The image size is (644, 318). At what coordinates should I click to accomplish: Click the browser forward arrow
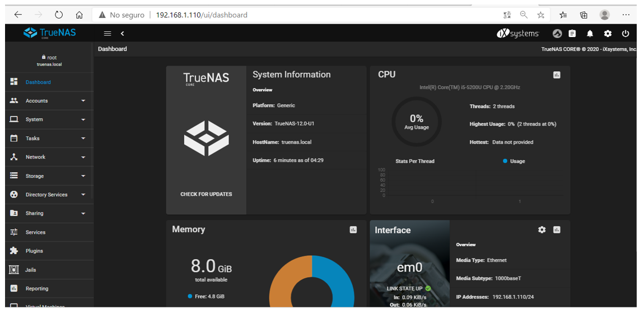point(39,15)
